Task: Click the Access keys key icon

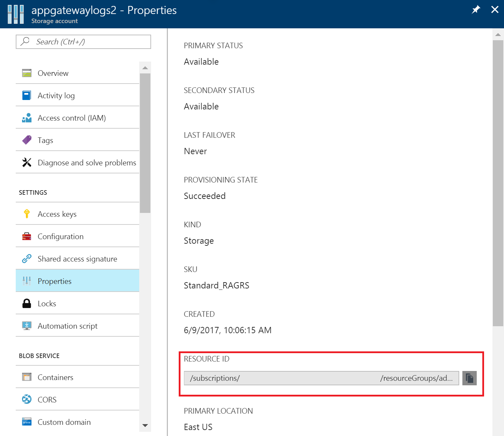Action: pos(27,214)
